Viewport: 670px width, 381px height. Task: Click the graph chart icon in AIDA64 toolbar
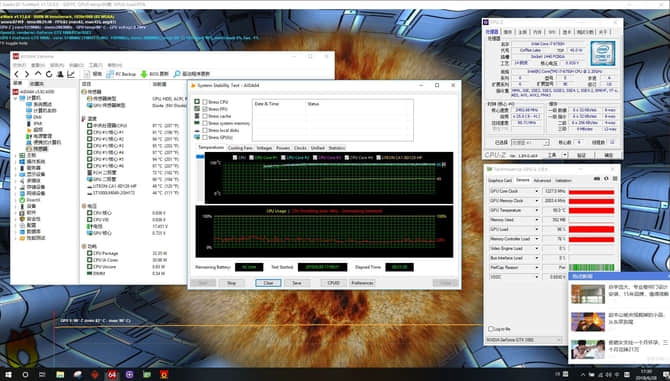(x=71, y=74)
